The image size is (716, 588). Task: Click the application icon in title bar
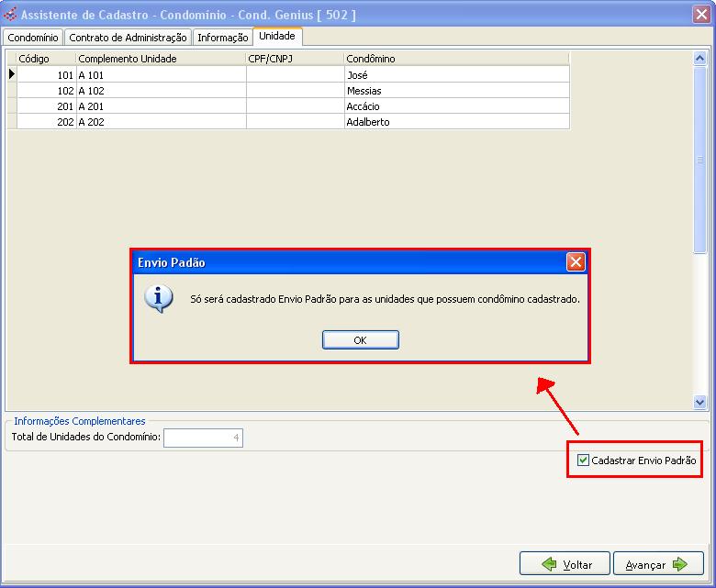pyautogui.click(x=10, y=15)
